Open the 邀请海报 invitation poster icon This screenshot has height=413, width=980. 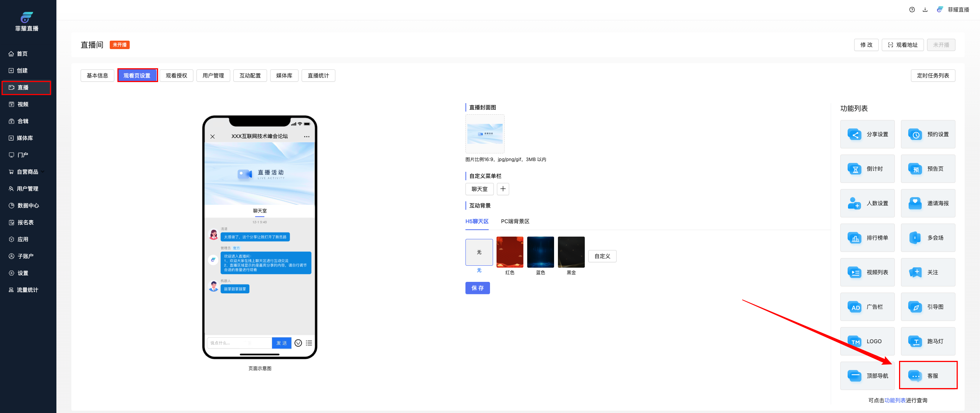tap(915, 204)
